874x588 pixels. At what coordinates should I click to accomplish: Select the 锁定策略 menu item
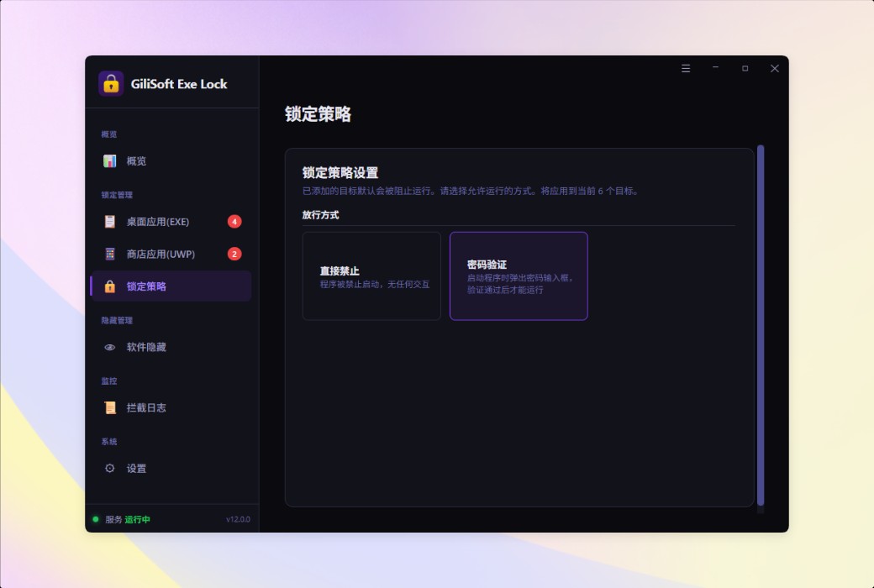tap(171, 286)
